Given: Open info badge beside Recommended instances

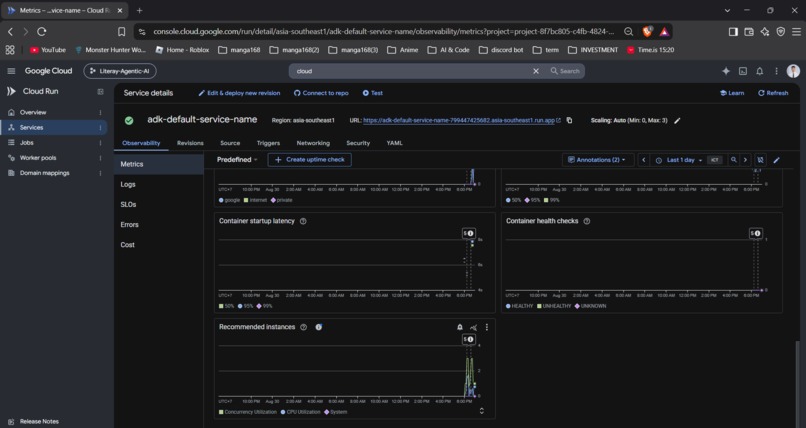Looking at the screenshot, I should pos(319,327).
